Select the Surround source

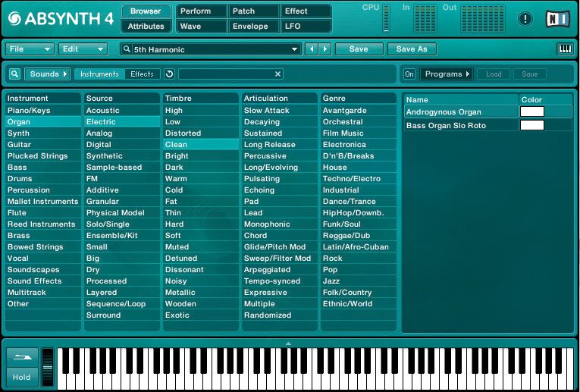122,315
